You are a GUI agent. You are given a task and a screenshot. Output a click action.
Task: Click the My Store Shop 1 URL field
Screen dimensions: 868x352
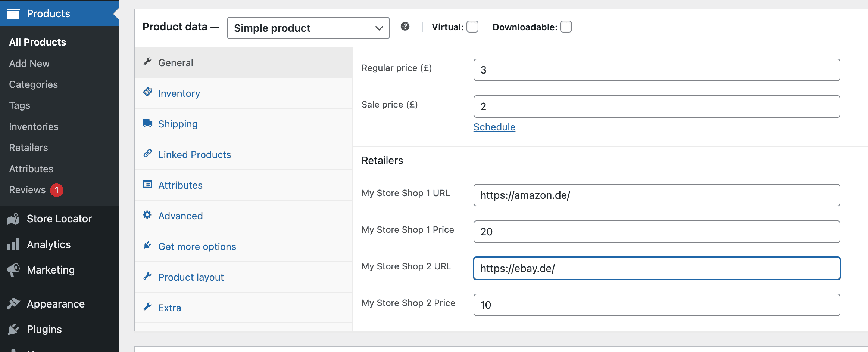657,195
